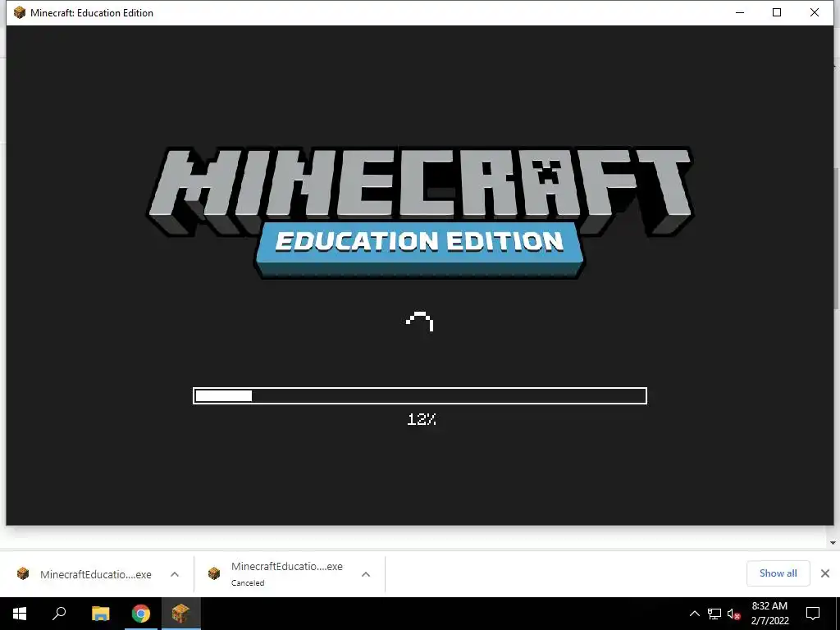840x630 pixels.
Task: Minimize the Minecraft: Education Edition window
Action: (x=740, y=12)
